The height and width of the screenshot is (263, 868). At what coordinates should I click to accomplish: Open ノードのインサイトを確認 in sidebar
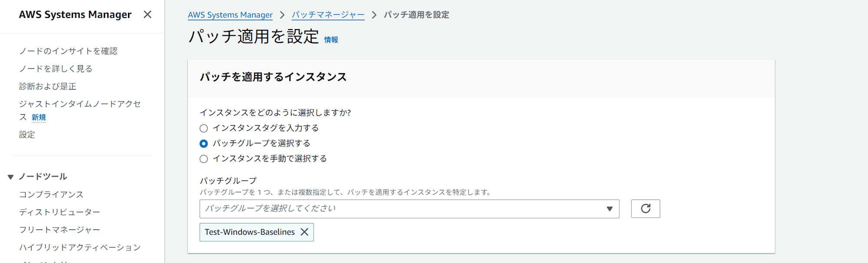[x=68, y=51]
